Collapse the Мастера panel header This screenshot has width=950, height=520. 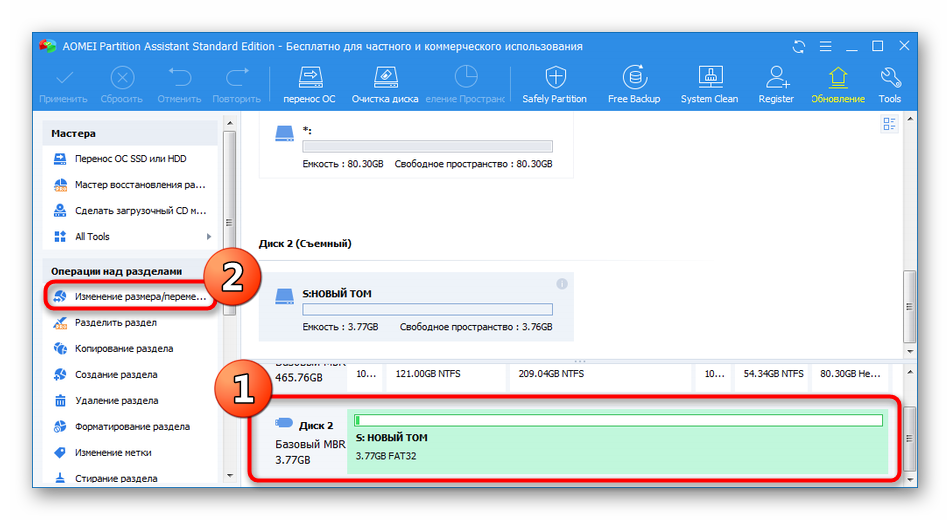point(130,133)
